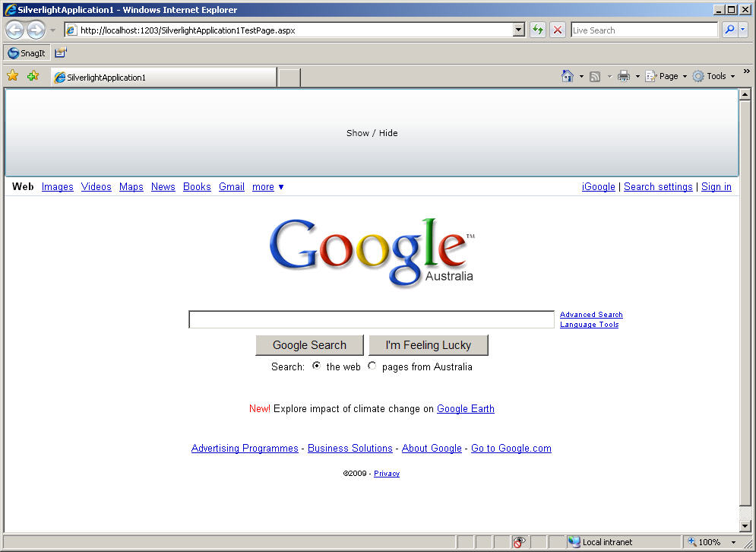Show more toolbar commands via chevron

pyautogui.click(x=747, y=71)
